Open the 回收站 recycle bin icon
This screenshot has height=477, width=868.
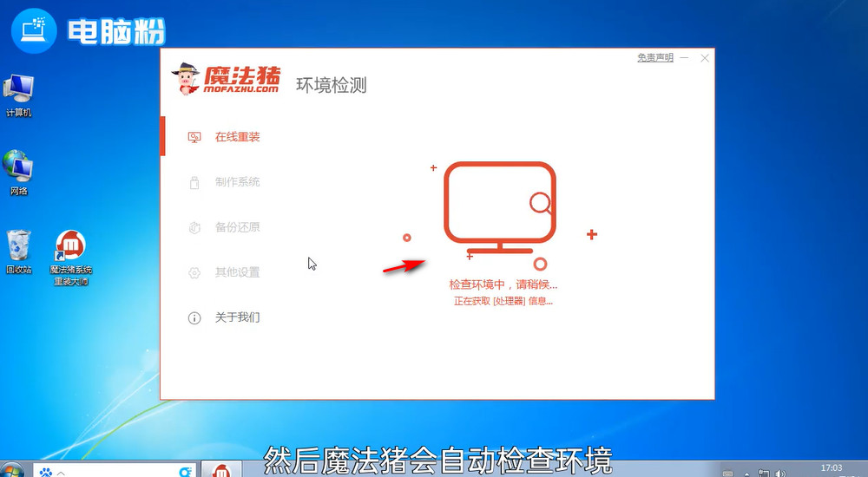pos(18,252)
